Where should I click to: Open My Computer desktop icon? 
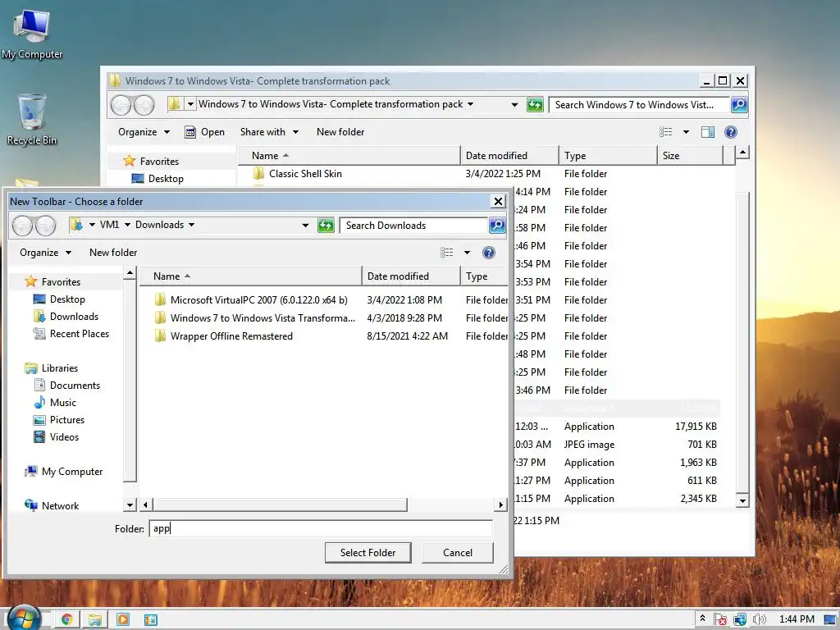[x=32, y=34]
